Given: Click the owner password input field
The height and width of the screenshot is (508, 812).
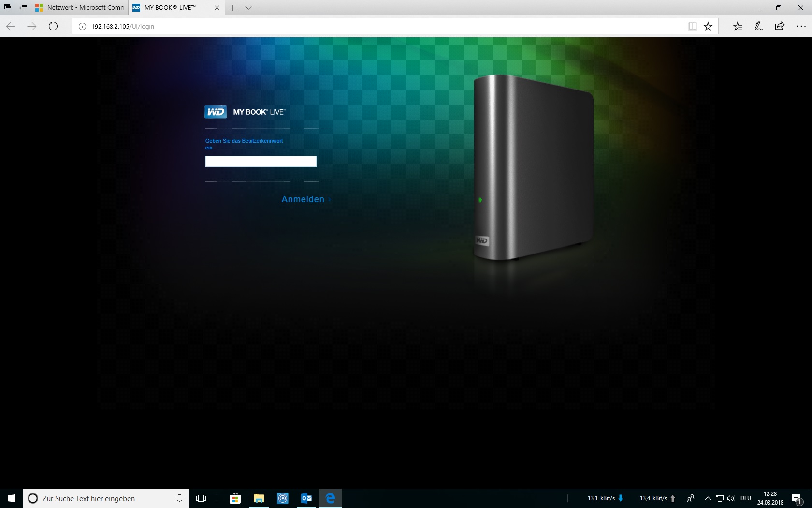Looking at the screenshot, I should pos(261,161).
